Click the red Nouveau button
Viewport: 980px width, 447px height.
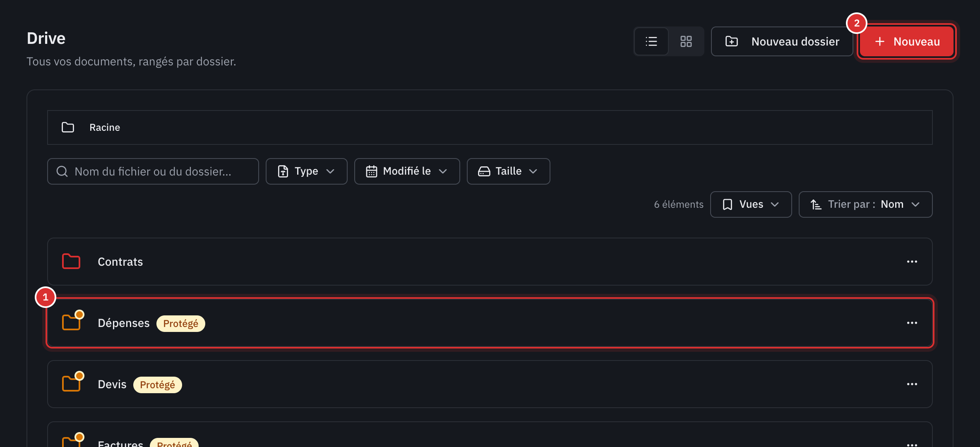click(907, 41)
